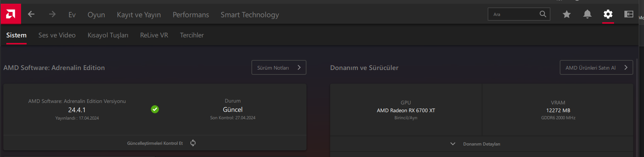
Task: Open favorites star icon
Action: click(566, 14)
